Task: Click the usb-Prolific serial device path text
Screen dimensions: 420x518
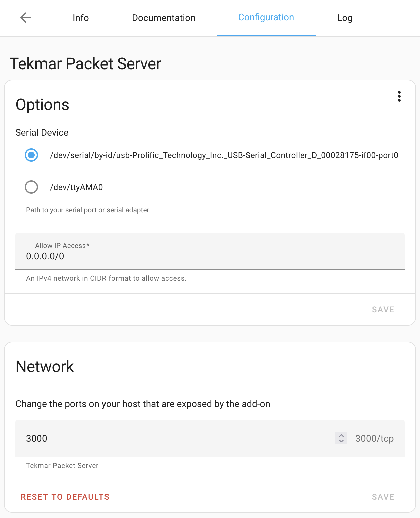Action: click(224, 155)
